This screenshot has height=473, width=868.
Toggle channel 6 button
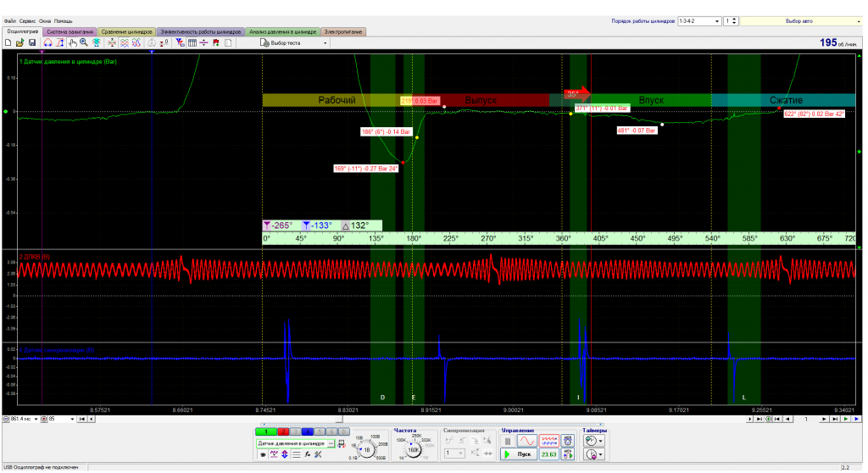tap(331, 431)
